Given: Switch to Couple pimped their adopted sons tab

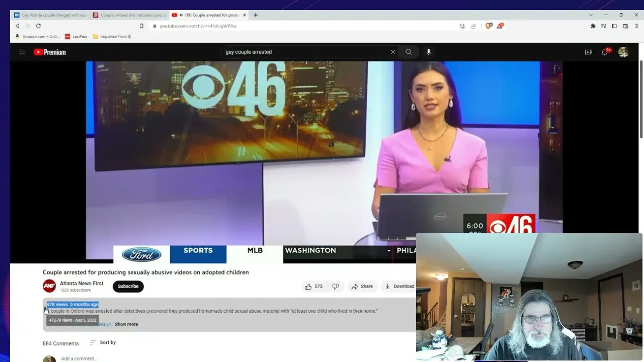Looking at the screenshot, I should 129,15.
